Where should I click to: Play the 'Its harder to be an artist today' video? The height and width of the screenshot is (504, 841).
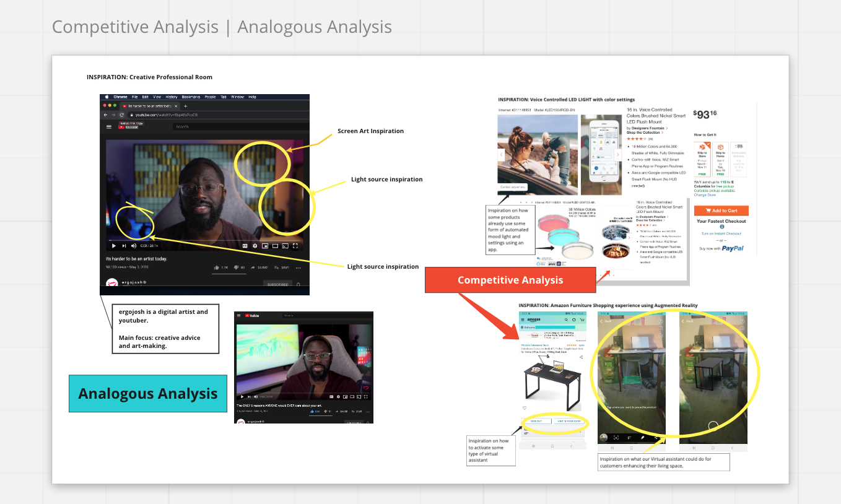114,246
